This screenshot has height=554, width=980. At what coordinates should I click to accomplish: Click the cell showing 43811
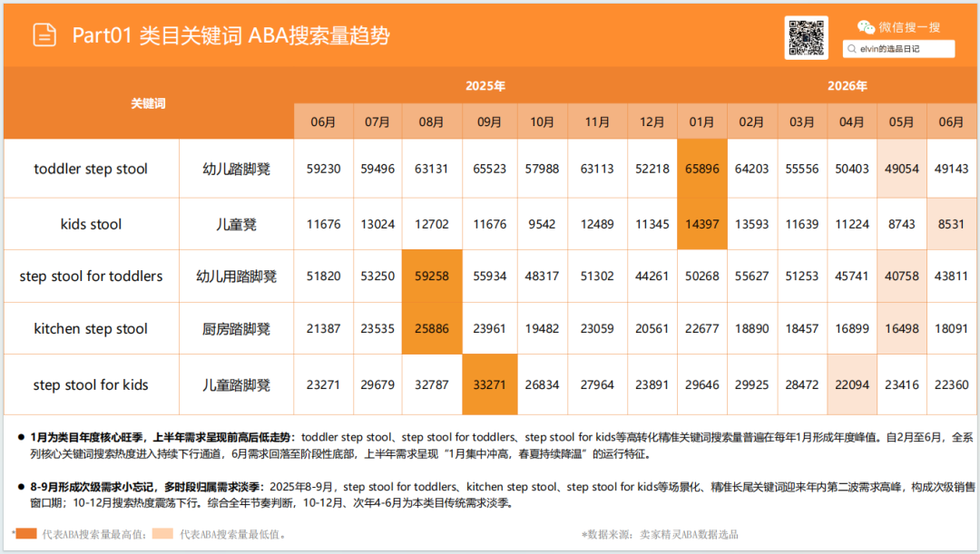pyautogui.click(x=951, y=276)
